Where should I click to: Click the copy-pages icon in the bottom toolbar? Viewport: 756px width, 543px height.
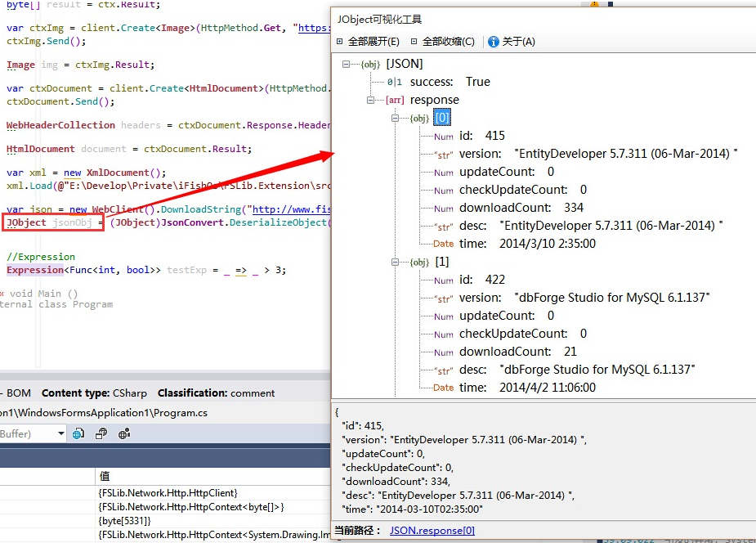pos(101,433)
